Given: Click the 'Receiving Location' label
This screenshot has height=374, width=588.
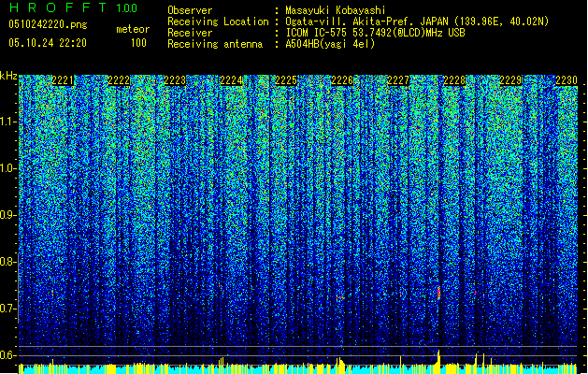Looking at the screenshot, I should tap(218, 22).
